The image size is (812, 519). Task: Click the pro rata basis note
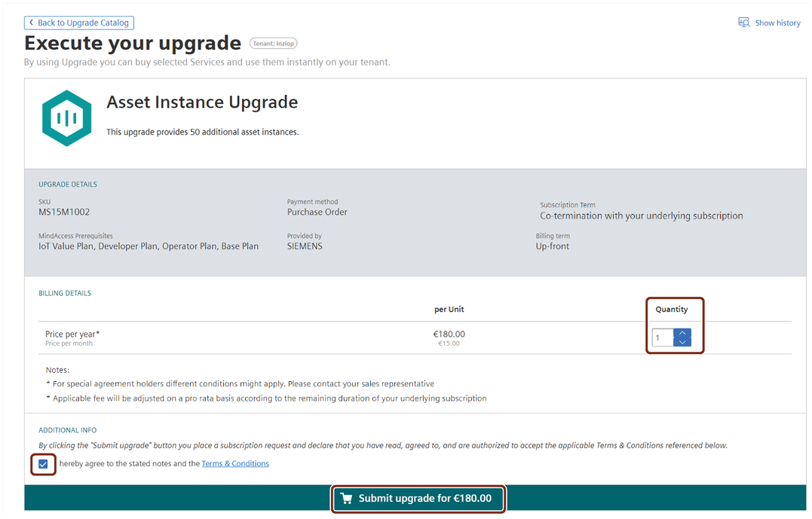pyautogui.click(x=267, y=398)
